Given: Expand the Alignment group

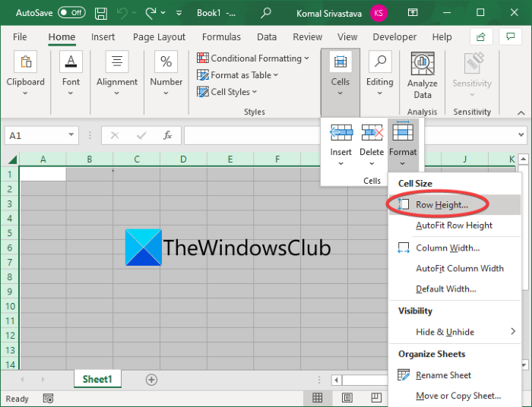Looking at the screenshot, I should point(117,73).
